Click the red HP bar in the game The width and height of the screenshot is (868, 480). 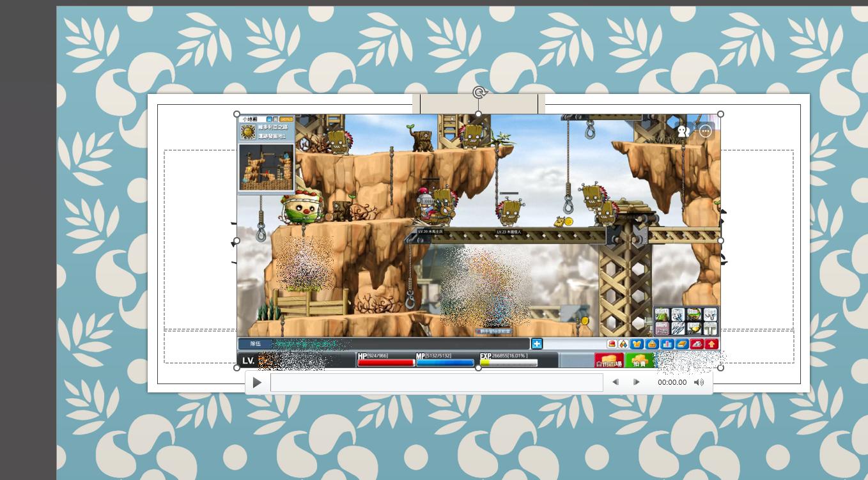click(385, 362)
